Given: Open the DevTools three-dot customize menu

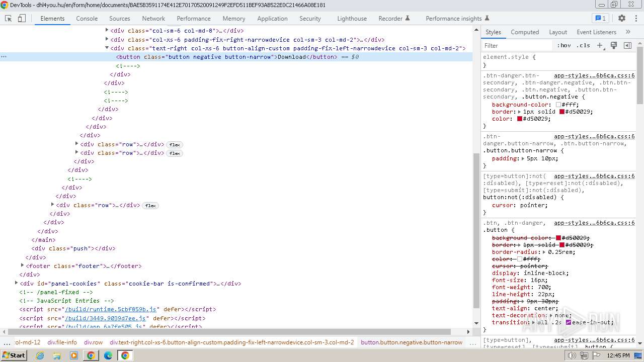Looking at the screenshot, I should coord(635,18).
